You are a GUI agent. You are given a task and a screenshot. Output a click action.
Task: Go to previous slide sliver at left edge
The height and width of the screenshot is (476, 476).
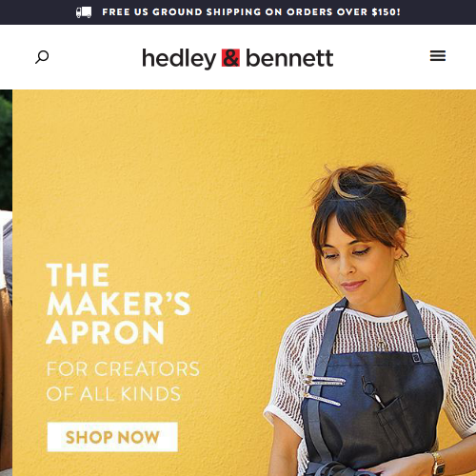tap(6, 283)
